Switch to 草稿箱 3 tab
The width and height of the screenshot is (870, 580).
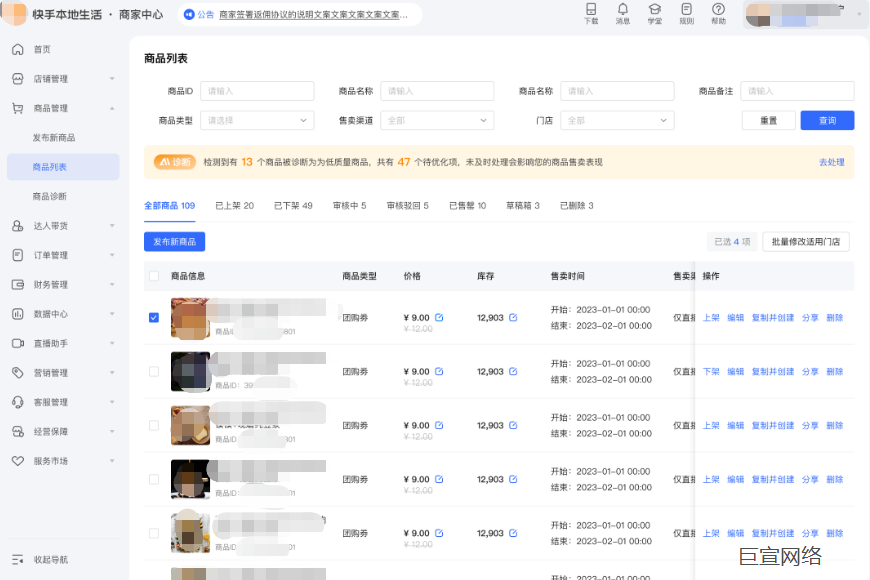pos(523,206)
